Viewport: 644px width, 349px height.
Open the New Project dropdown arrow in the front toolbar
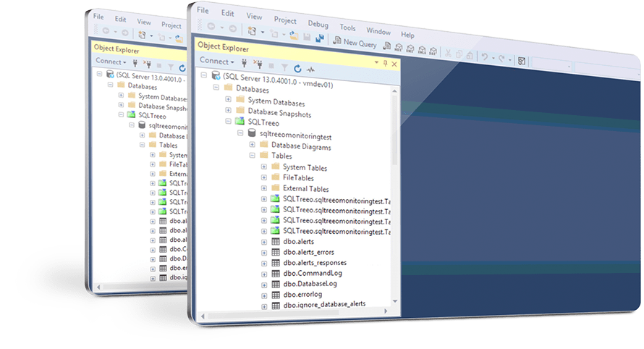tap(263, 32)
